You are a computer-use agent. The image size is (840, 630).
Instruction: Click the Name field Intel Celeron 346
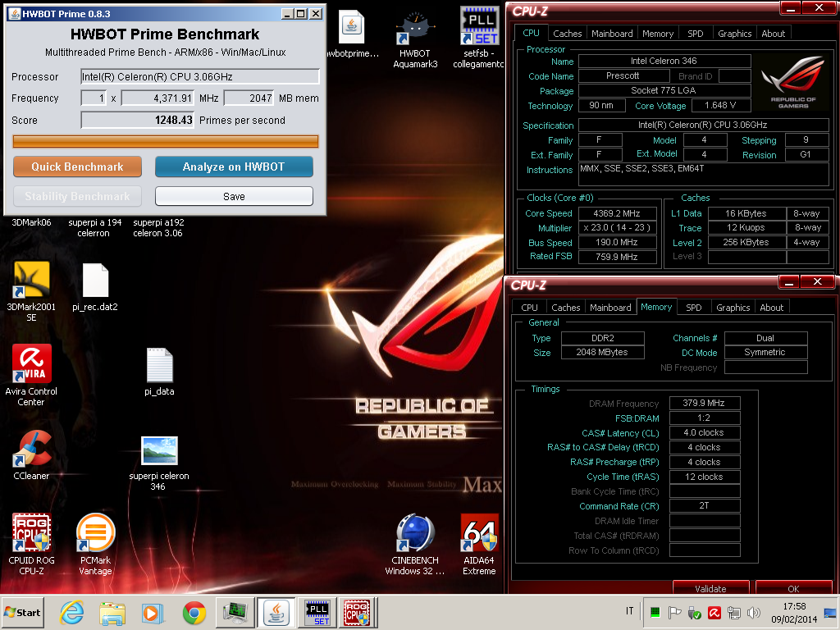664,61
